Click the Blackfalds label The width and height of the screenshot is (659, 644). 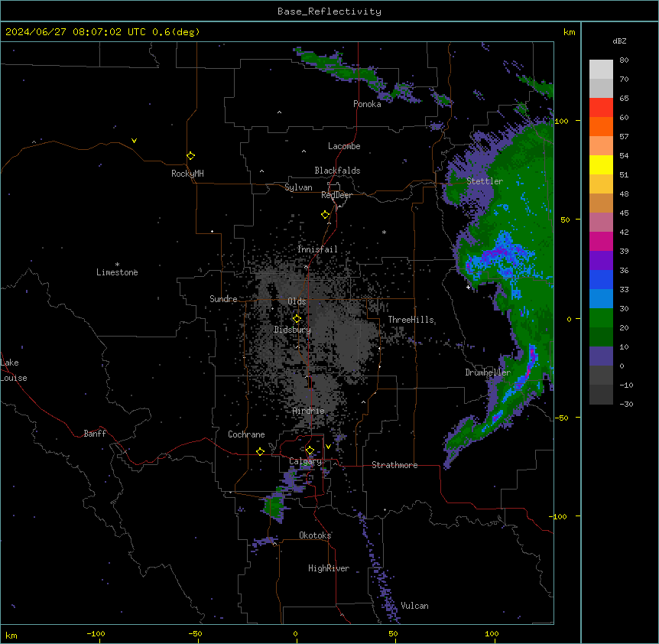tap(337, 171)
